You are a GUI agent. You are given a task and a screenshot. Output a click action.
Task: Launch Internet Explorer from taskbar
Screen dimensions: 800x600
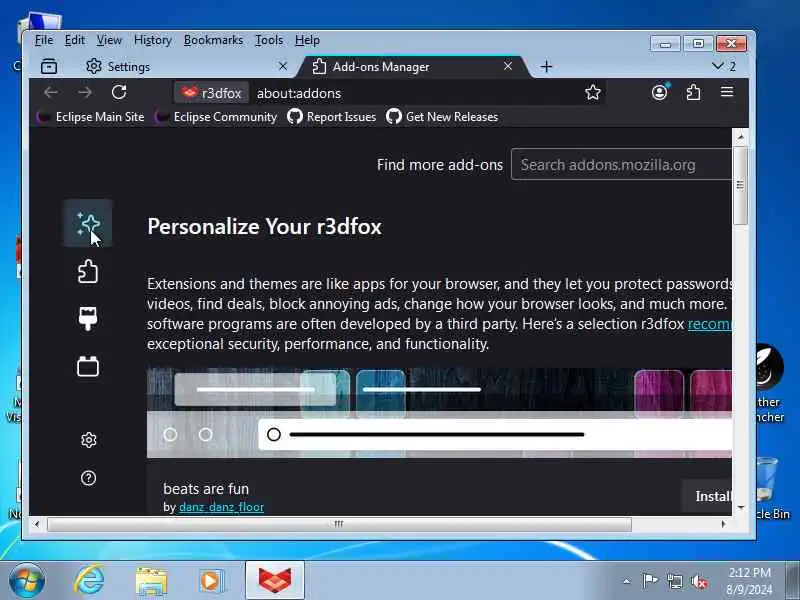89,581
